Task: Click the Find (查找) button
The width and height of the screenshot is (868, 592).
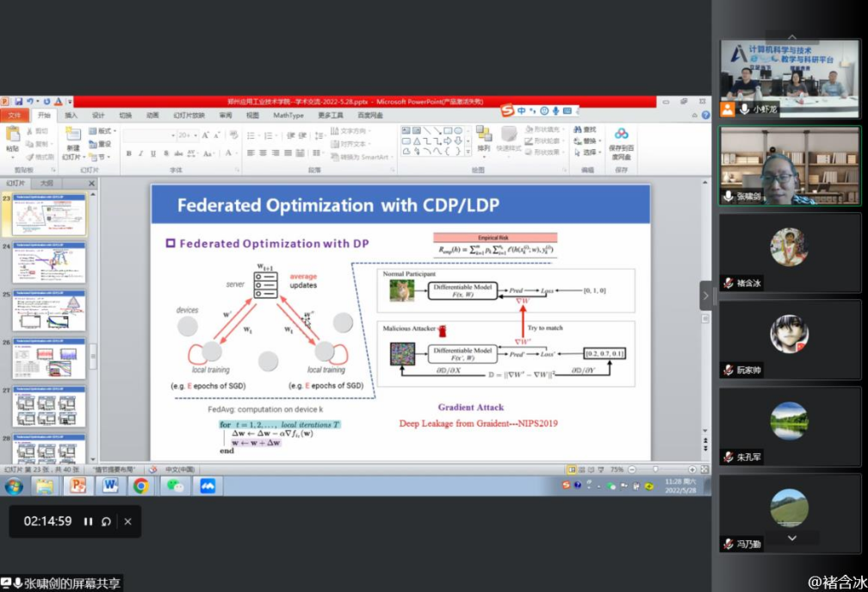Action: 586,129
